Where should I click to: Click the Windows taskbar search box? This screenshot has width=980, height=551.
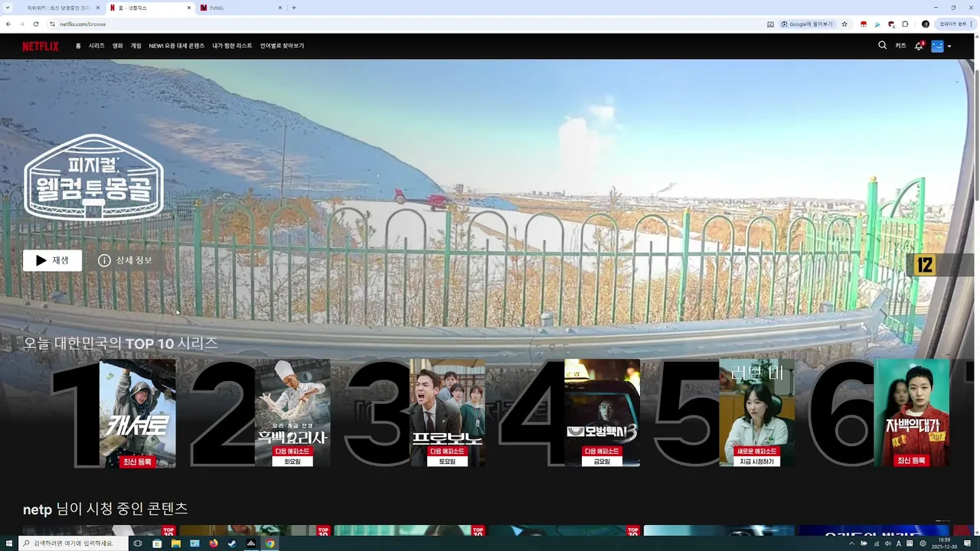pyautogui.click(x=73, y=543)
